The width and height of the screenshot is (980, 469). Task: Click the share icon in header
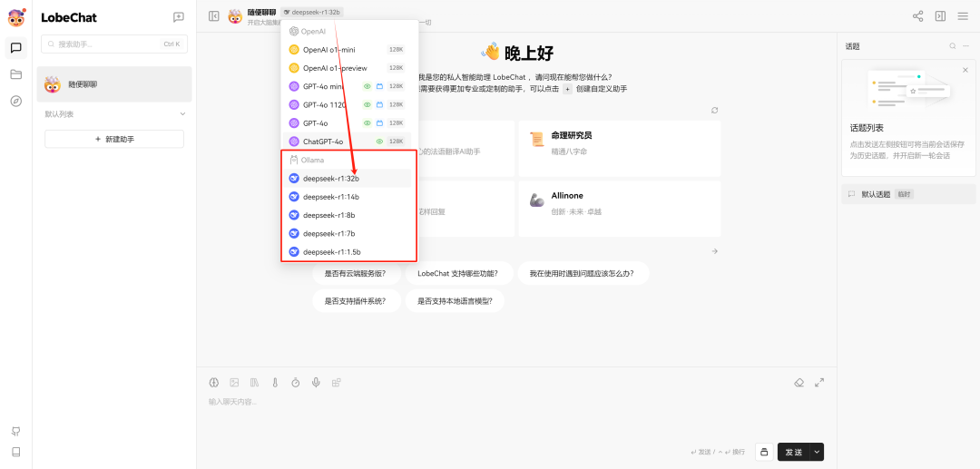click(917, 16)
